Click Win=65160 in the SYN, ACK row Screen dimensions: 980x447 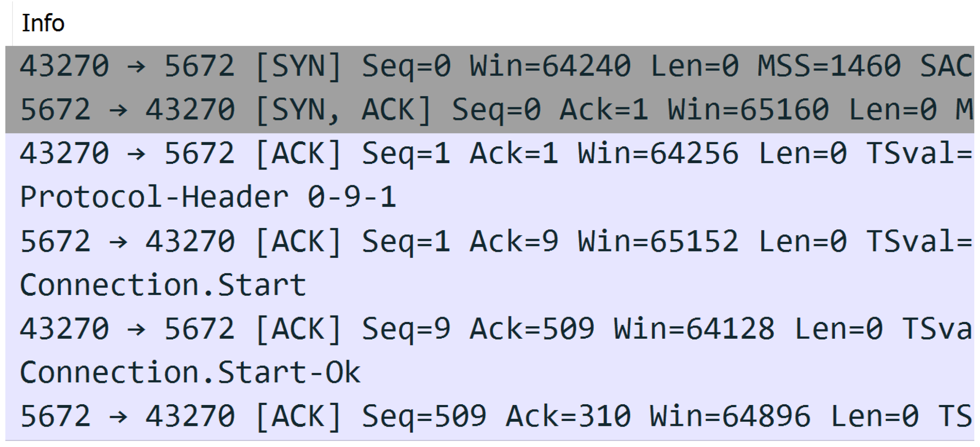coord(748,110)
